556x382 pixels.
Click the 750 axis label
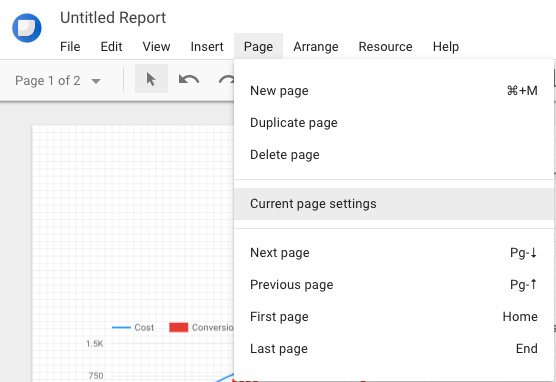96,376
